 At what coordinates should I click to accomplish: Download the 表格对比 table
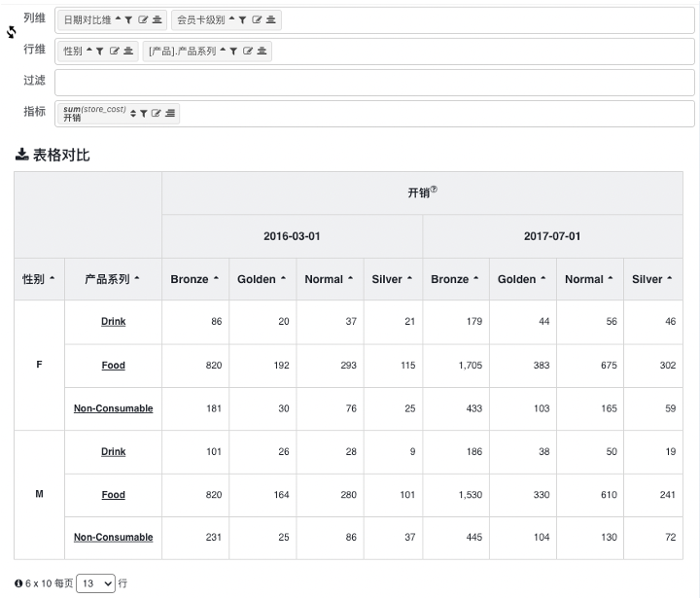coord(21,155)
